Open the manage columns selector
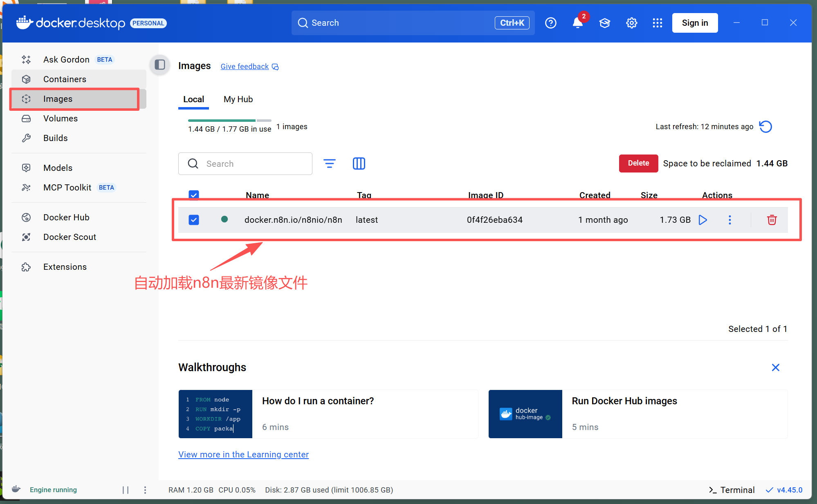 (x=359, y=164)
